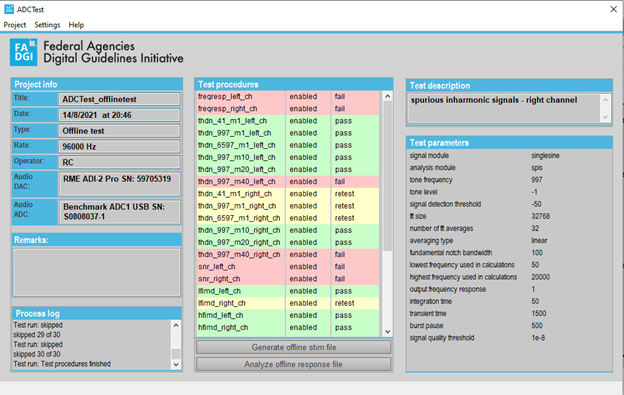624x395 pixels.
Task: Open the Project menu
Action: [15, 25]
